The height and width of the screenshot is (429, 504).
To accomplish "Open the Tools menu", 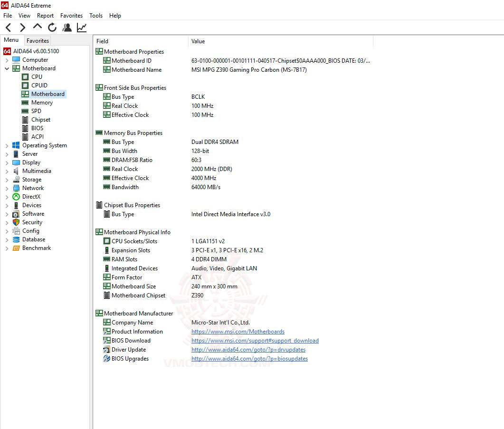I will (96, 15).
